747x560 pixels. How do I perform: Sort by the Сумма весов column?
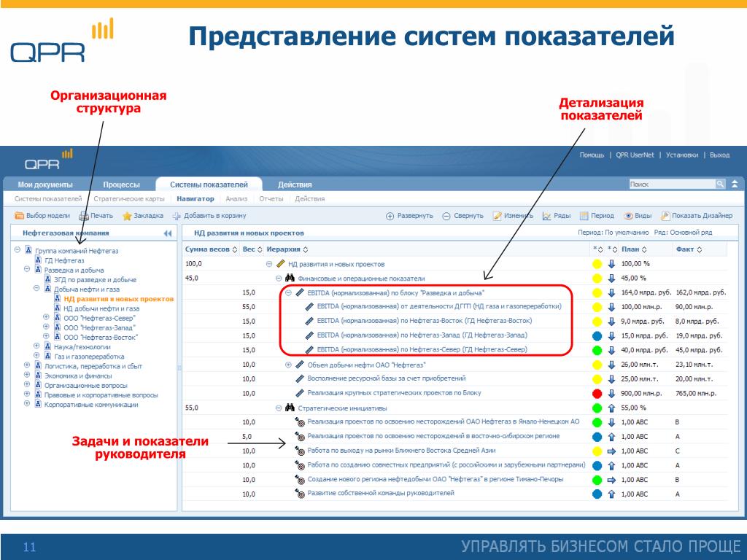(x=211, y=249)
